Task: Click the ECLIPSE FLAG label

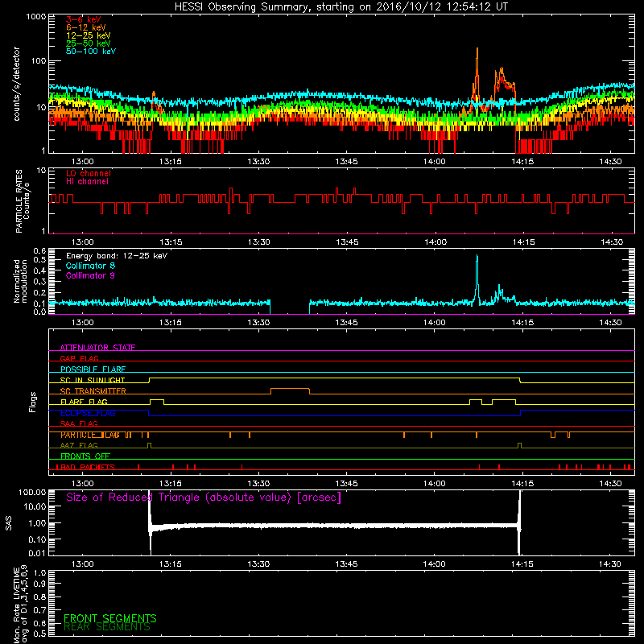Action: tap(88, 413)
